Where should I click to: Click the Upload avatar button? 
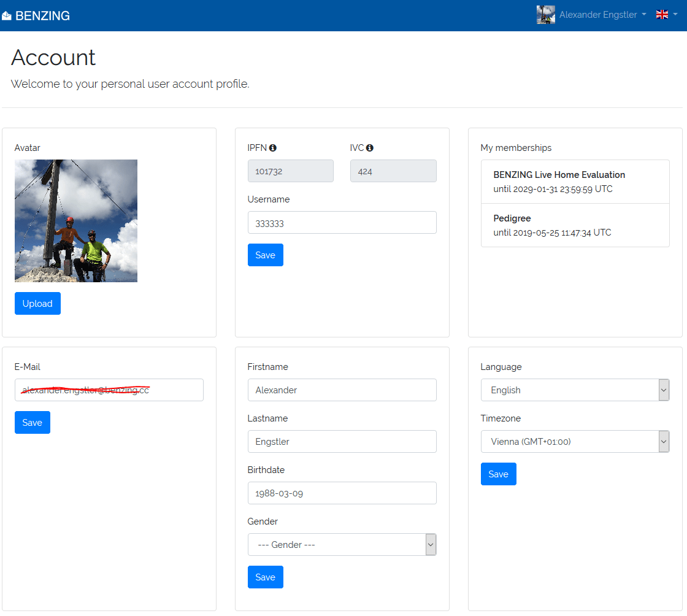(37, 303)
